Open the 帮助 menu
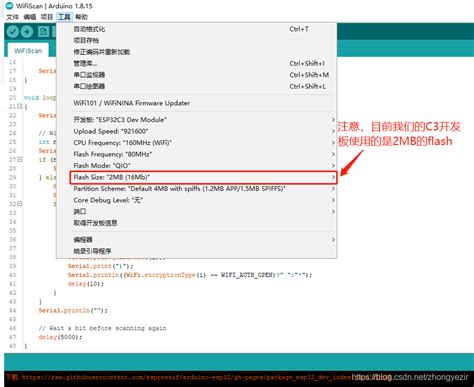Image resolution: width=474 pixels, height=387 pixels. coord(81,17)
